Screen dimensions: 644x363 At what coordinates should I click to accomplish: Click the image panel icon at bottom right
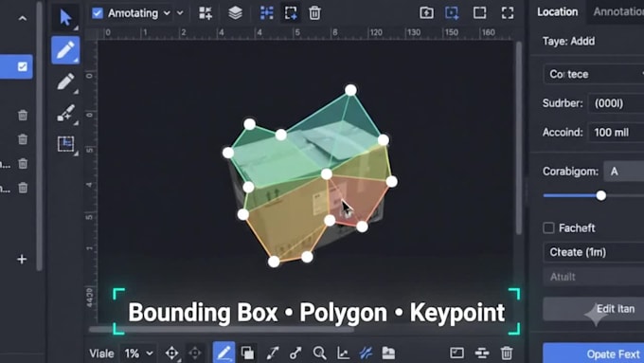tap(456, 353)
